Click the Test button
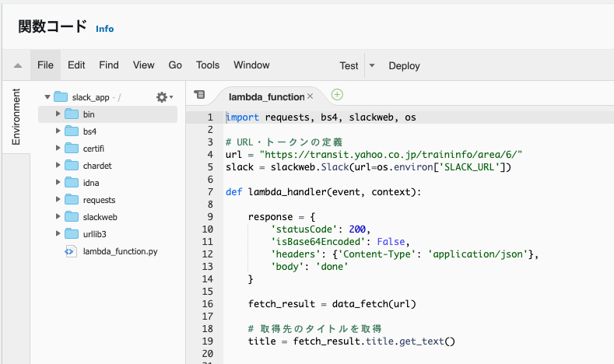614x364 pixels. (349, 66)
